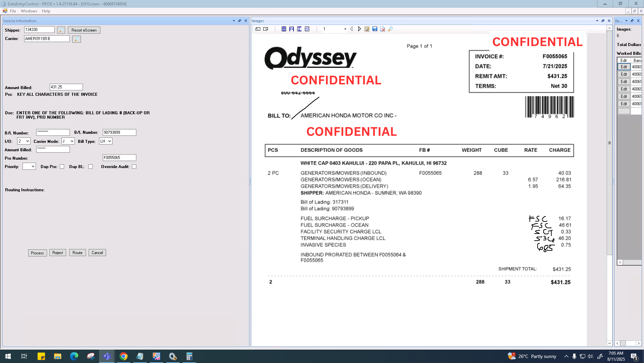The height and width of the screenshot is (363, 644).
Task: Open File Explorer from the taskbar
Action: [58, 356]
